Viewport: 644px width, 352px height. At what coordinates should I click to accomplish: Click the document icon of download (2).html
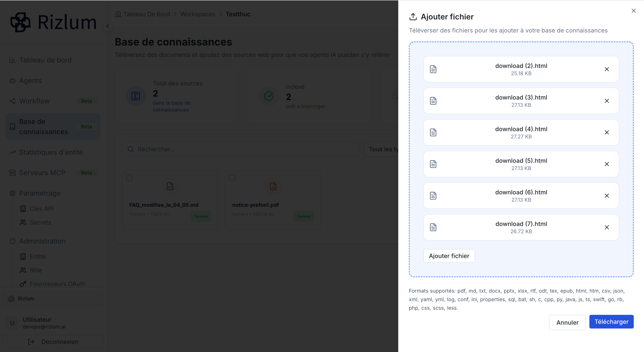433,69
